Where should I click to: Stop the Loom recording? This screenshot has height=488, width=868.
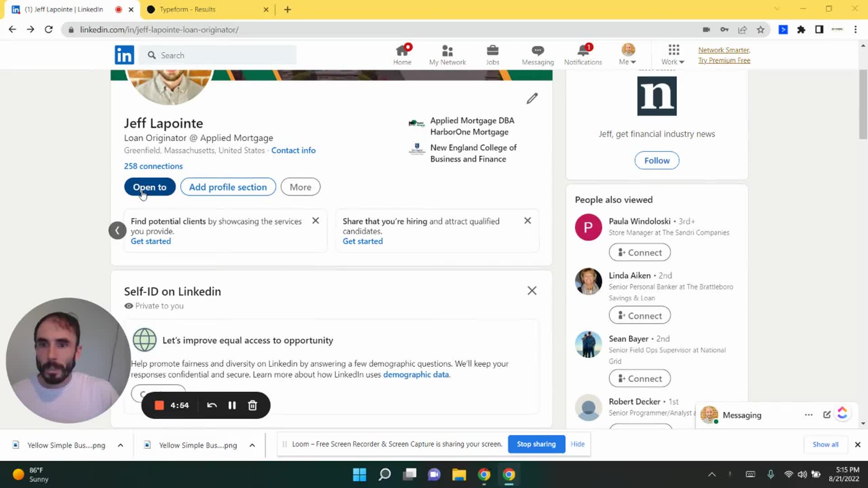tap(159, 405)
